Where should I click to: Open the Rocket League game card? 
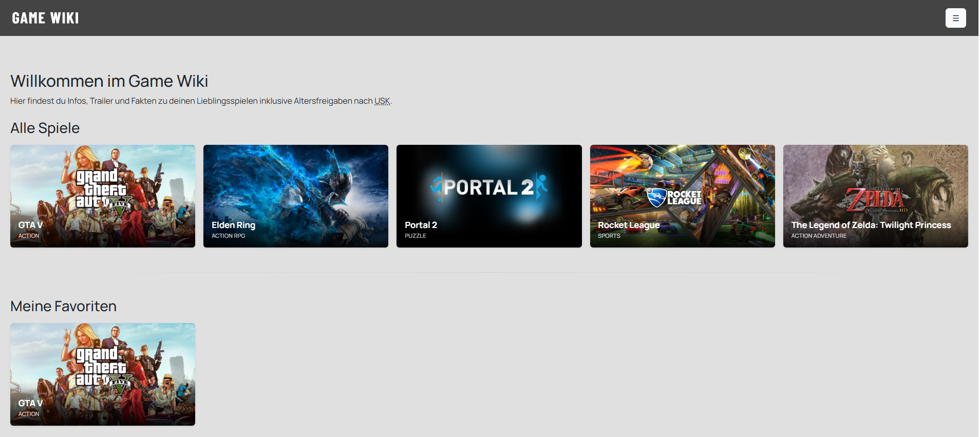[x=683, y=196]
